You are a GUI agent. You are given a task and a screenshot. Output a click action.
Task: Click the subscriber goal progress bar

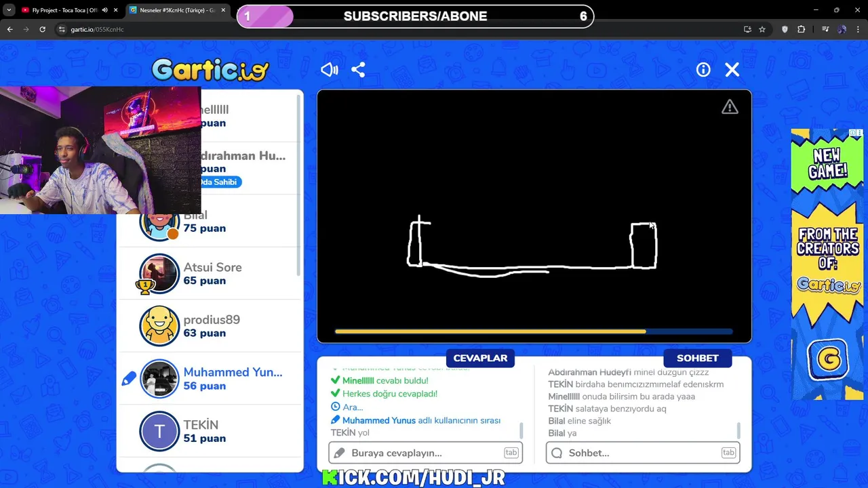tap(415, 16)
